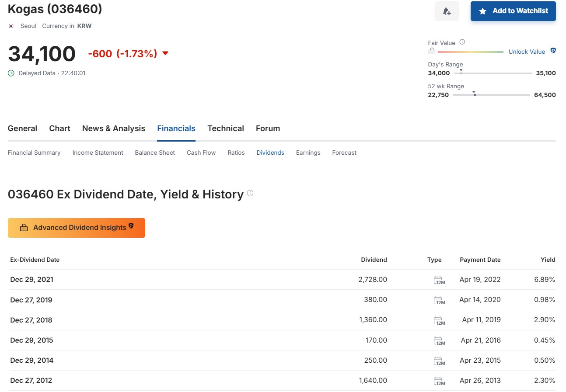Select the Dividends sub-tab

tap(270, 153)
